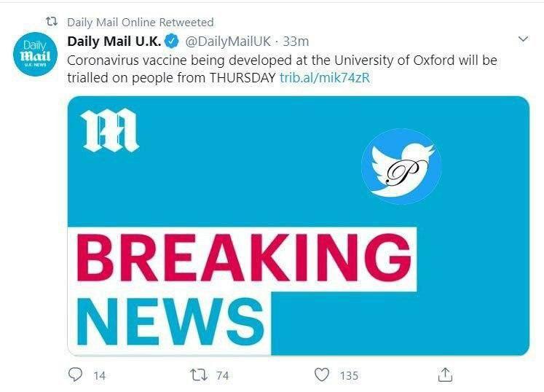This screenshot has width=544, height=392.
Task: Click the Daily Mail U.K. account name
Action: point(113,41)
